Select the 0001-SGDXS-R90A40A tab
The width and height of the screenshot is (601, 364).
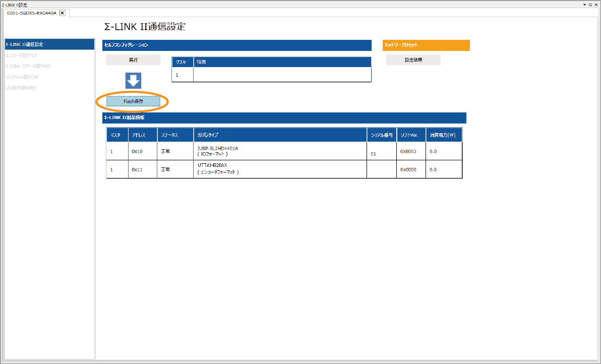[x=31, y=13]
